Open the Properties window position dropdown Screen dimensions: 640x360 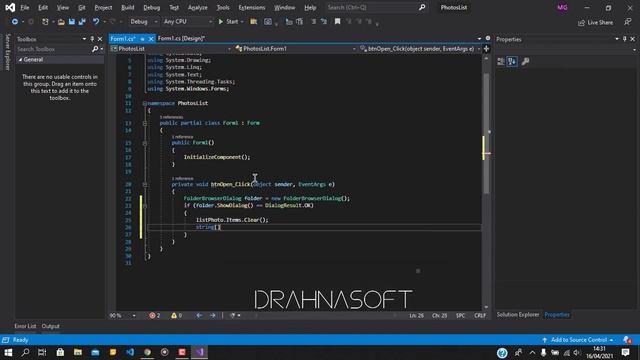(617, 39)
